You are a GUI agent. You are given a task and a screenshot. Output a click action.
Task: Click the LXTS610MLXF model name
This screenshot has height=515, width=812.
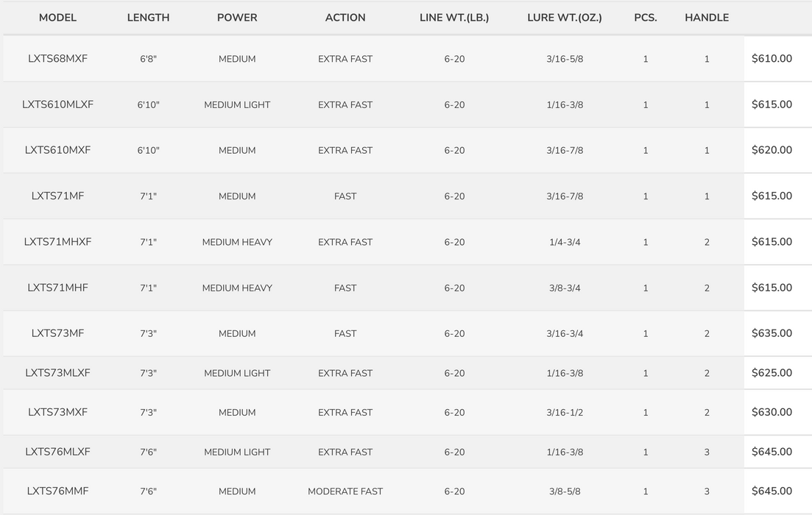pyautogui.click(x=57, y=104)
